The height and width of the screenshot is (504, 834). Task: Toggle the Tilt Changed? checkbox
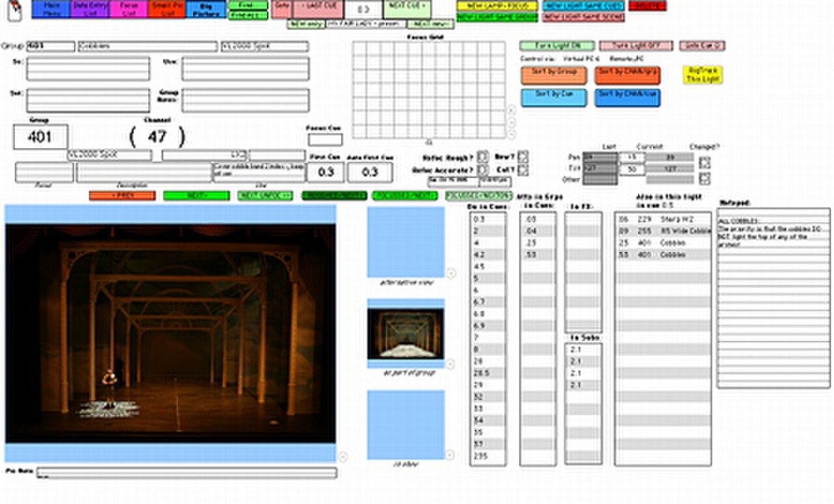point(705,178)
